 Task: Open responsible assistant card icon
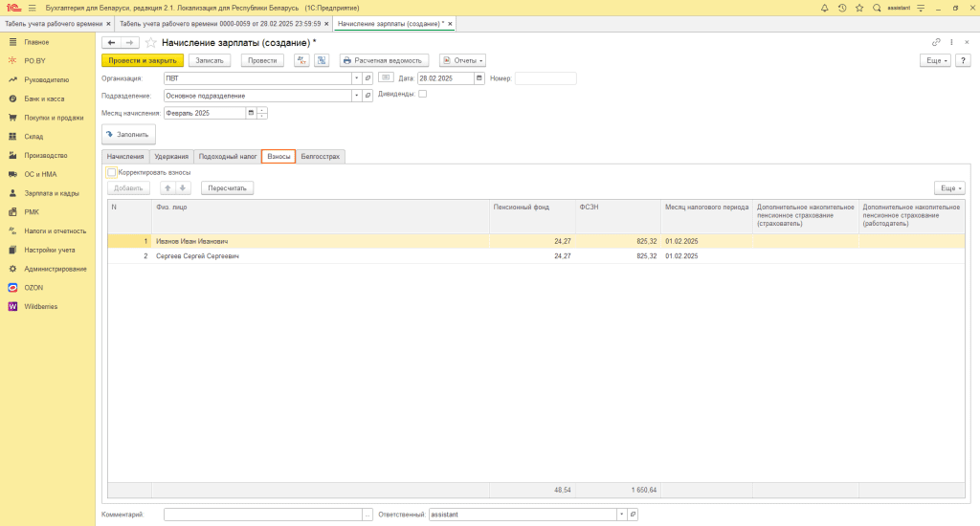coord(633,515)
